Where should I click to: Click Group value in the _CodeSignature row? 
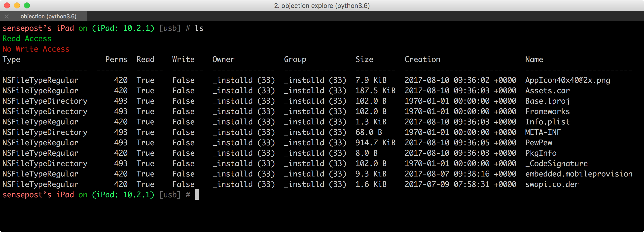click(x=315, y=163)
